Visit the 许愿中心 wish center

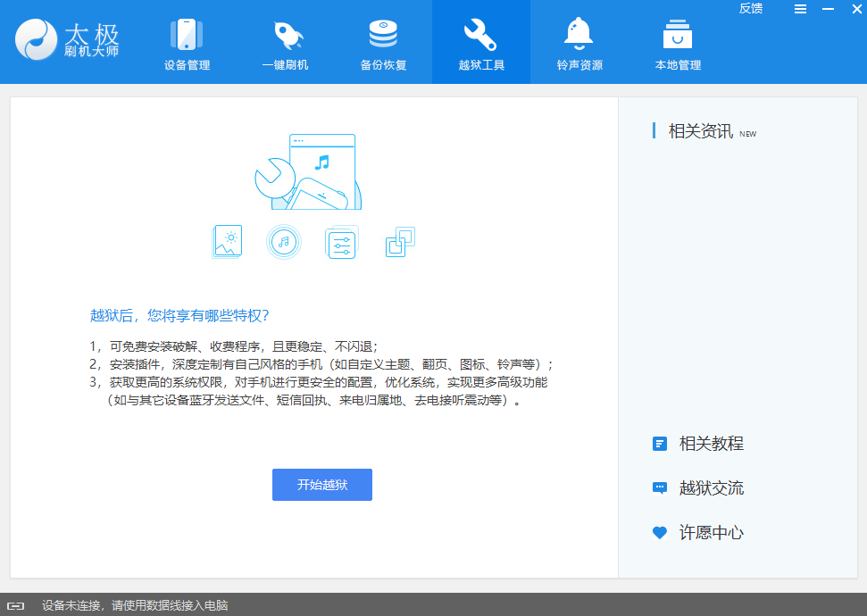(711, 533)
